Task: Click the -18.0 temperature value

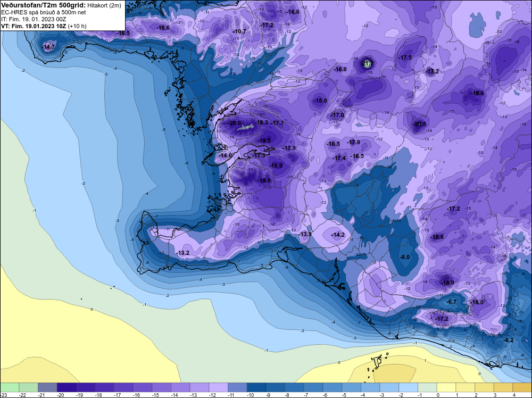Action: pos(321,101)
